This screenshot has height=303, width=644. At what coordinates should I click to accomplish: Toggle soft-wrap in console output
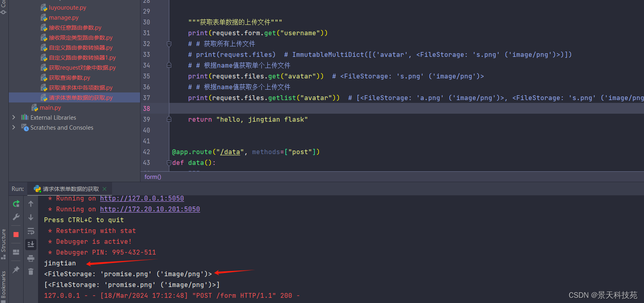31,231
